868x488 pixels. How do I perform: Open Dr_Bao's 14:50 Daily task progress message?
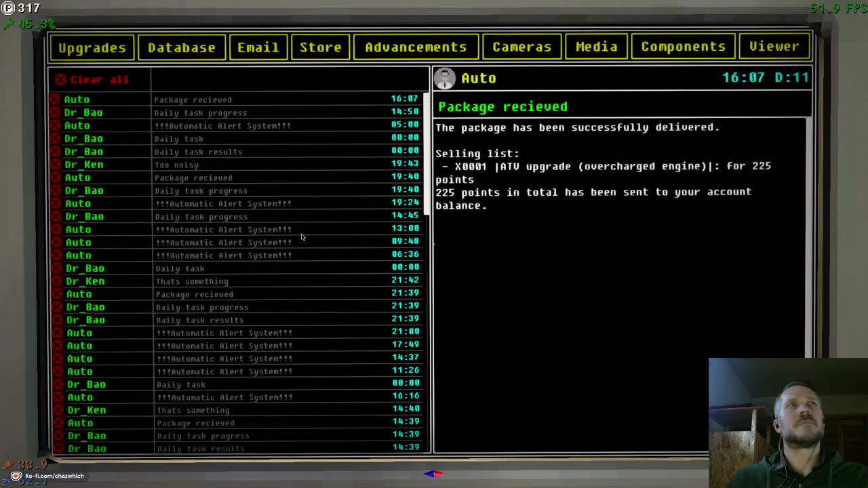pos(236,113)
